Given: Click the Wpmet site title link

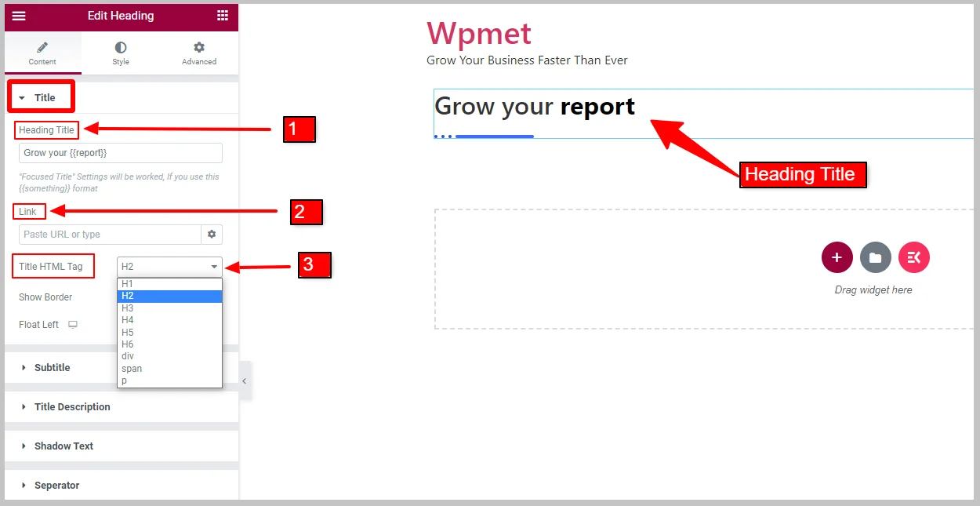Looking at the screenshot, I should coord(478,34).
